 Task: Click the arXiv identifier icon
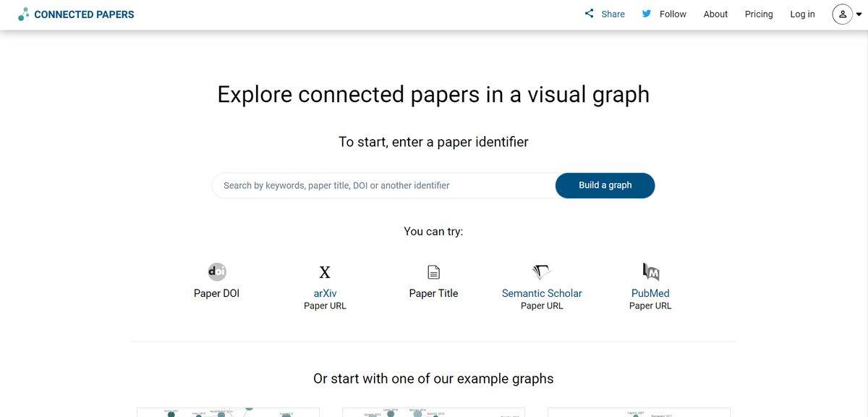point(325,271)
